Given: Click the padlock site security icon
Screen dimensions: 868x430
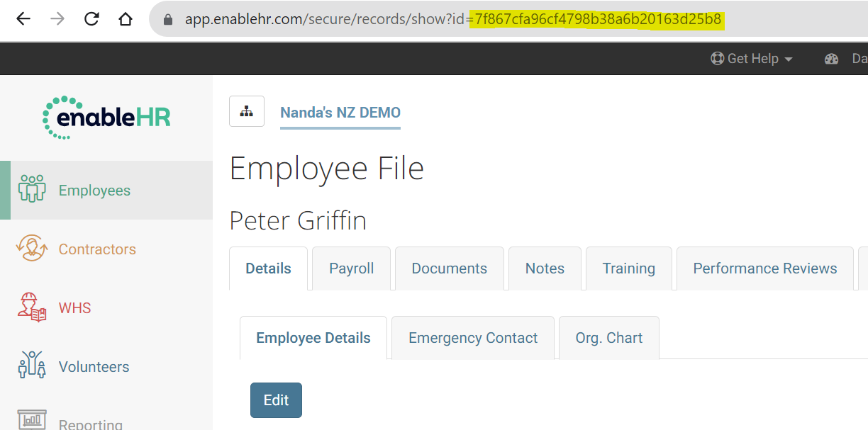Looking at the screenshot, I should (168, 20).
